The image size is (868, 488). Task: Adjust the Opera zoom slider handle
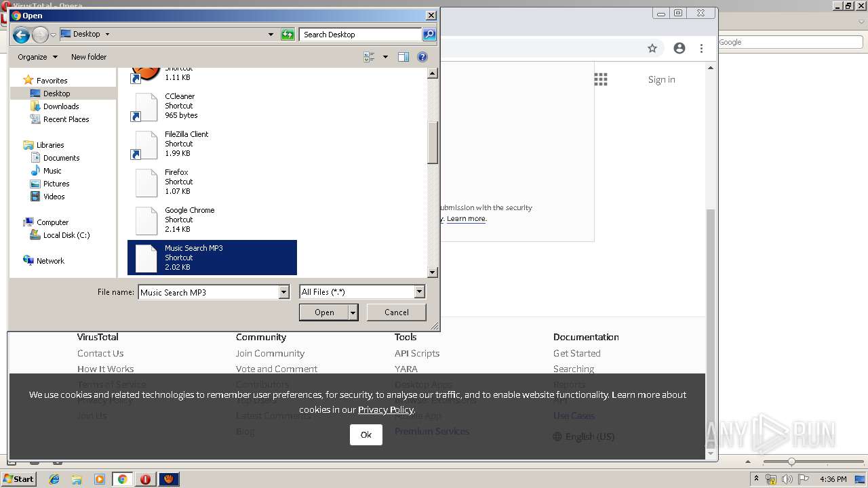(791, 462)
